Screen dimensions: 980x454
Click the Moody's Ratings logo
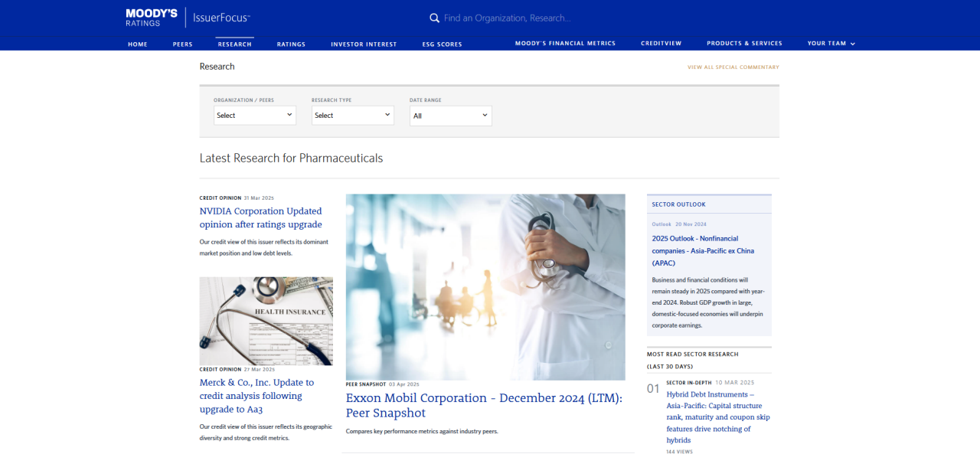[x=152, y=18]
